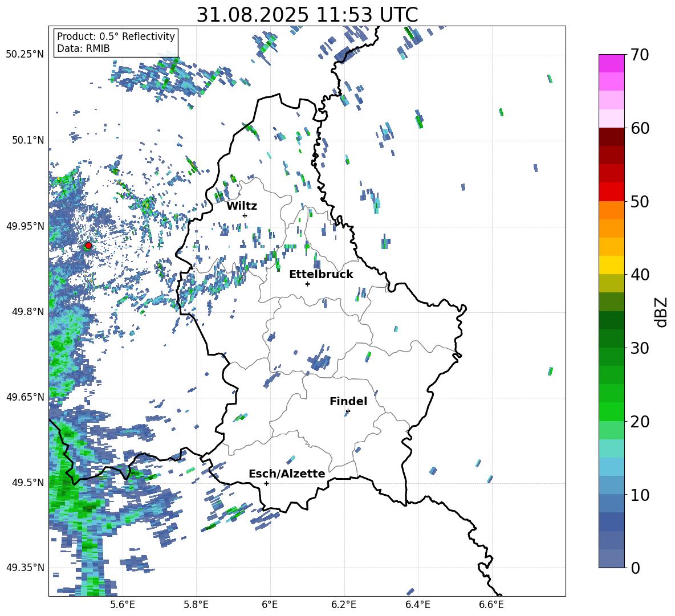This screenshot has width=675, height=616.
Task: Click the dBZ colorbar axis label
Action: click(x=662, y=312)
